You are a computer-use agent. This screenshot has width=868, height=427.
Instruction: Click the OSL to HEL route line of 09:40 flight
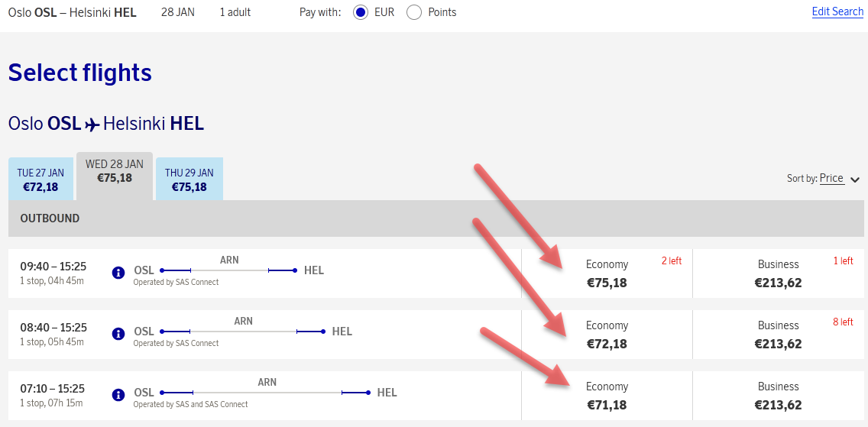click(228, 270)
